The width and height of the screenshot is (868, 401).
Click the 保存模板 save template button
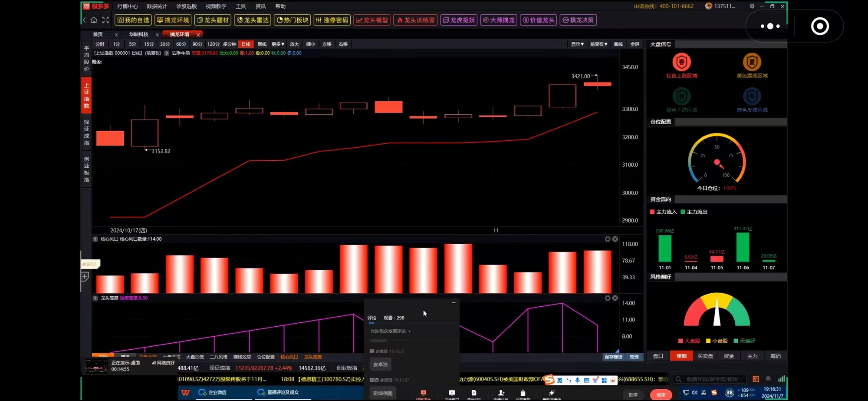click(613, 357)
